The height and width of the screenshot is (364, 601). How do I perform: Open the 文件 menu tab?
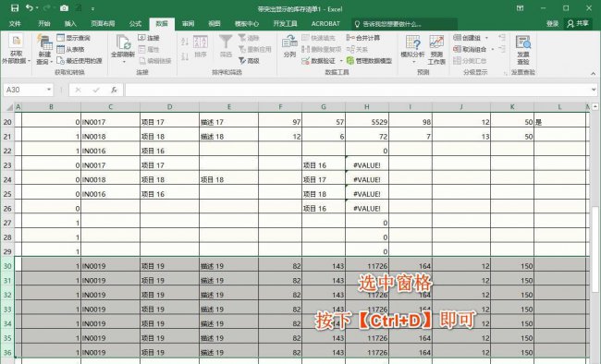tap(15, 24)
